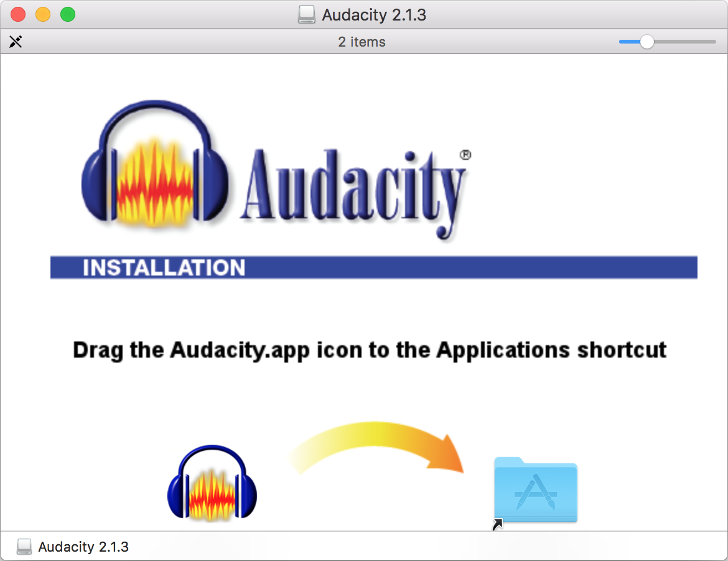
Task: Click the crossed tools icon in status bar
Action: tap(16, 42)
